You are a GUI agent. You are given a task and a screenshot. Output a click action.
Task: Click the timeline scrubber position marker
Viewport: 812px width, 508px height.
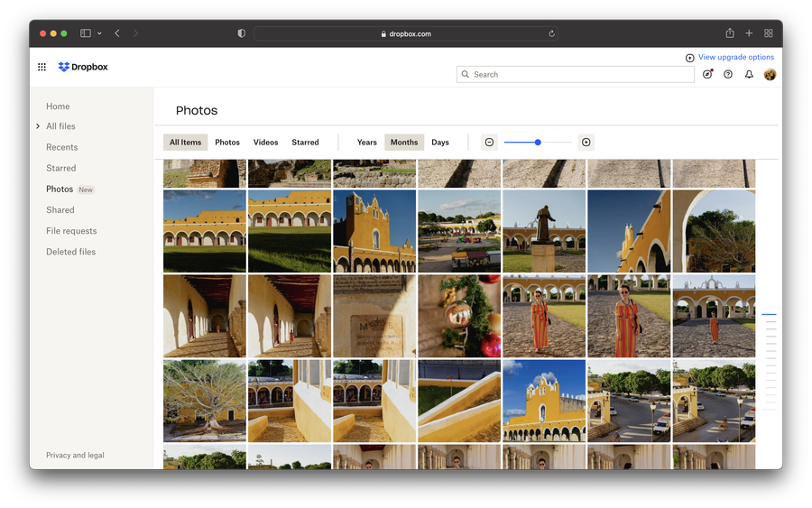[769, 314]
